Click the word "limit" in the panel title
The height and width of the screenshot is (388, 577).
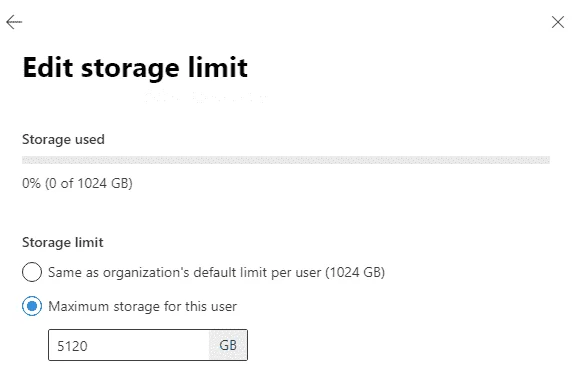218,67
